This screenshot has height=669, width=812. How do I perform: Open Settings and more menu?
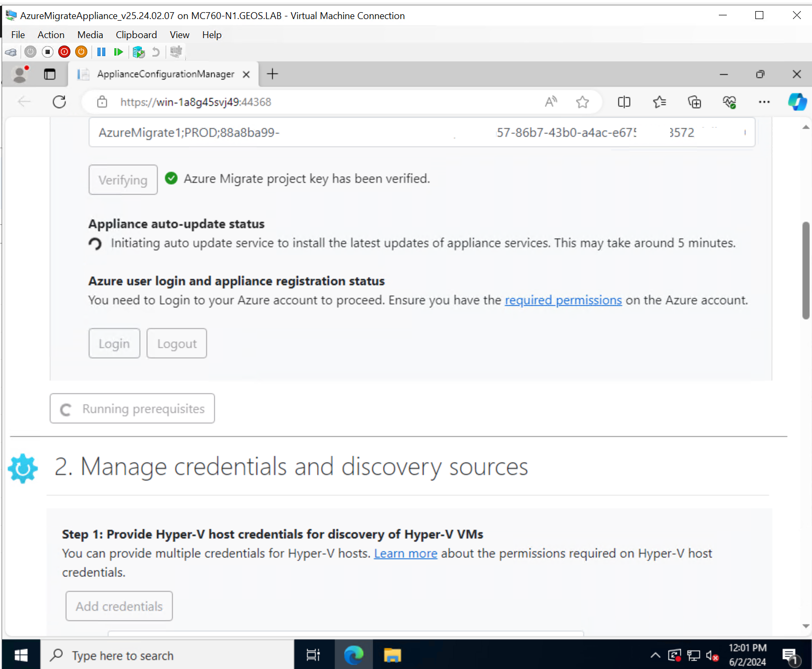pyautogui.click(x=764, y=102)
